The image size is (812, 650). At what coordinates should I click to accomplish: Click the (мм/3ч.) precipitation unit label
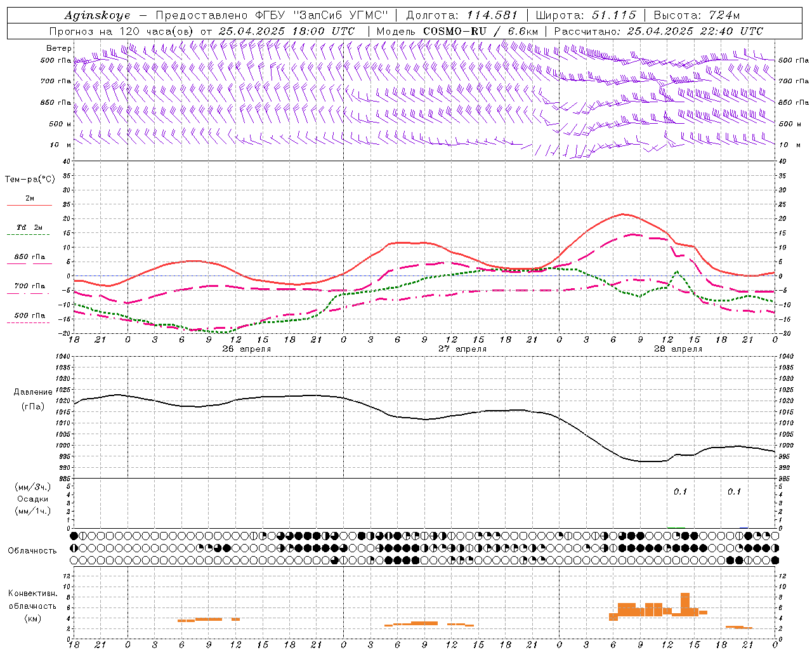[x=33, y=487]
